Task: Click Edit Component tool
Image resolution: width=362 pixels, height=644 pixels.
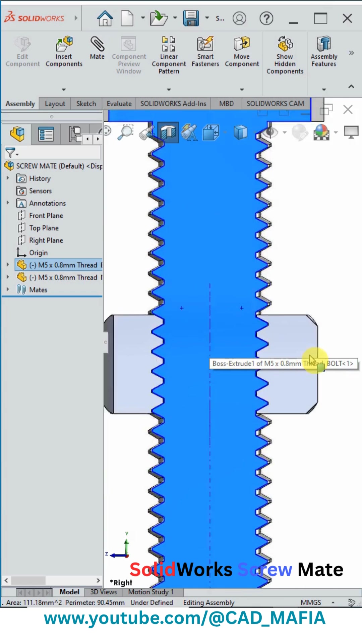Action: tap(22, 52)
